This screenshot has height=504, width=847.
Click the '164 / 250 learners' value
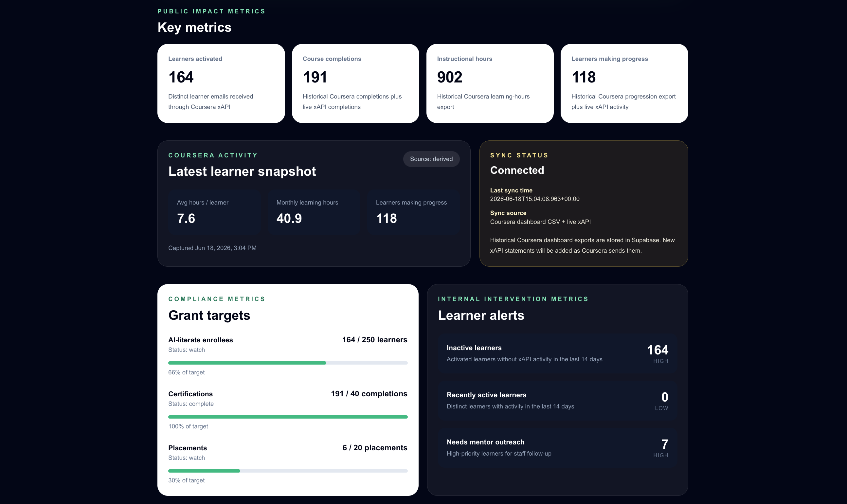click(375, 340)
